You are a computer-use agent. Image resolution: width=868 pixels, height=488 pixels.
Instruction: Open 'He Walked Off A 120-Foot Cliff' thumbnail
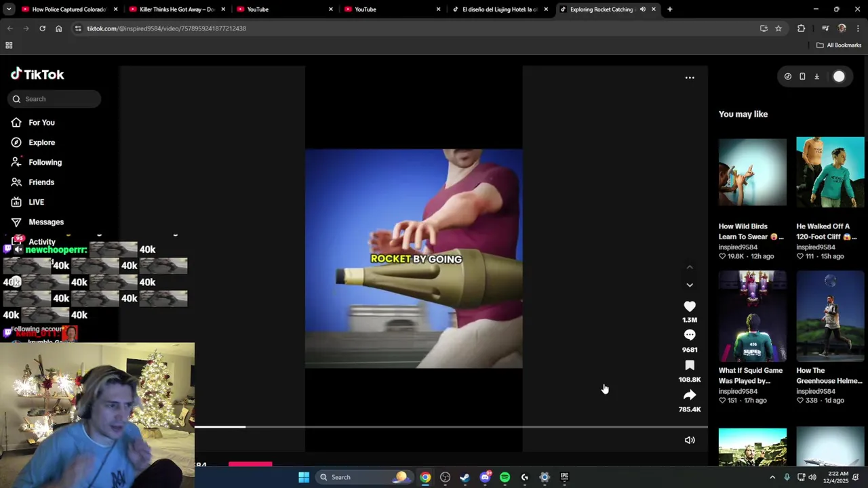pos(830,172)
